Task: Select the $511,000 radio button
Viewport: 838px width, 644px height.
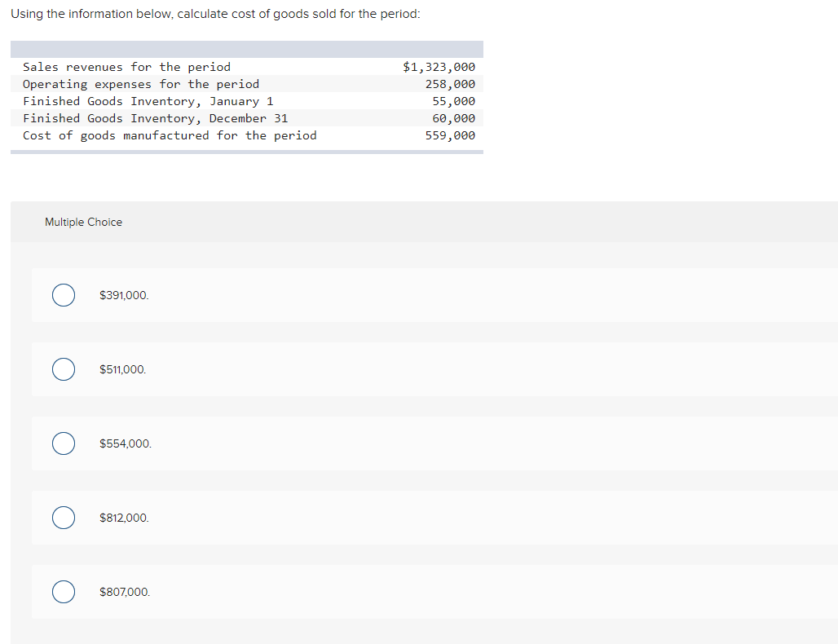Action: [x=63, y=369]
